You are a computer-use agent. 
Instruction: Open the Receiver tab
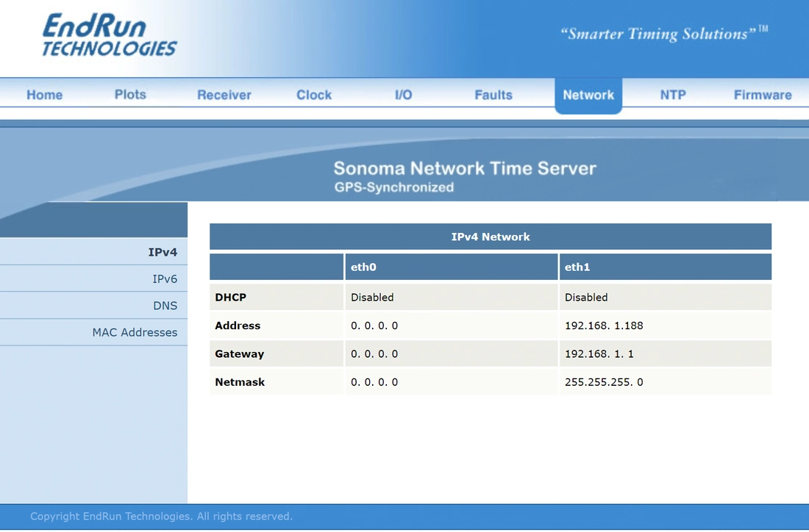[224, 95]
